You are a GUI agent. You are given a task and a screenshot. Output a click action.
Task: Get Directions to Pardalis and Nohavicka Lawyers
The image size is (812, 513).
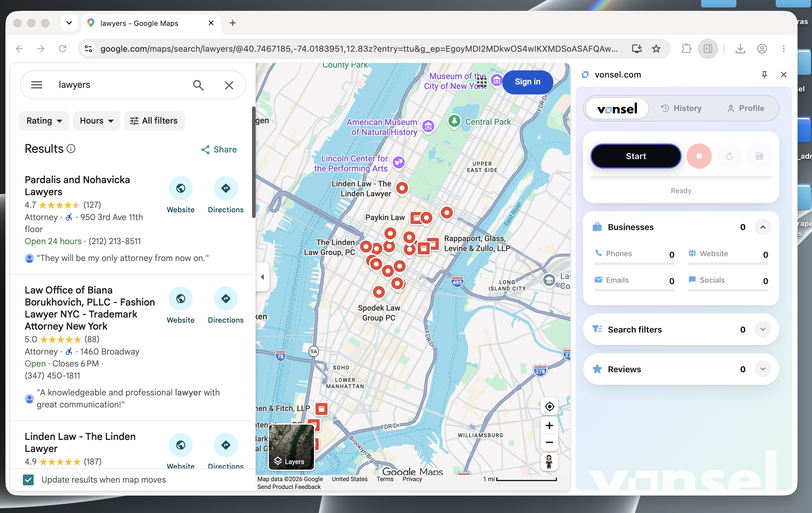pyautogui.click(x=226, y=195)
